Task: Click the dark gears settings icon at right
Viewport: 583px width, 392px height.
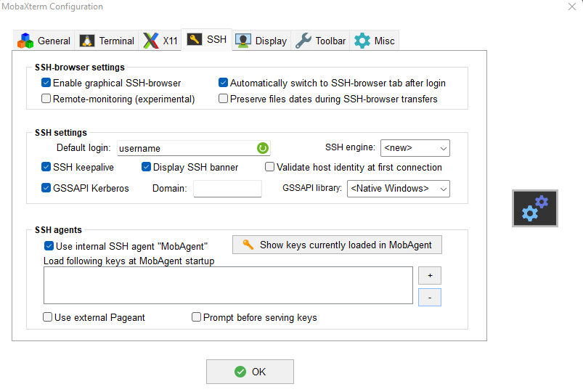Action: click(x=535, y=208)
